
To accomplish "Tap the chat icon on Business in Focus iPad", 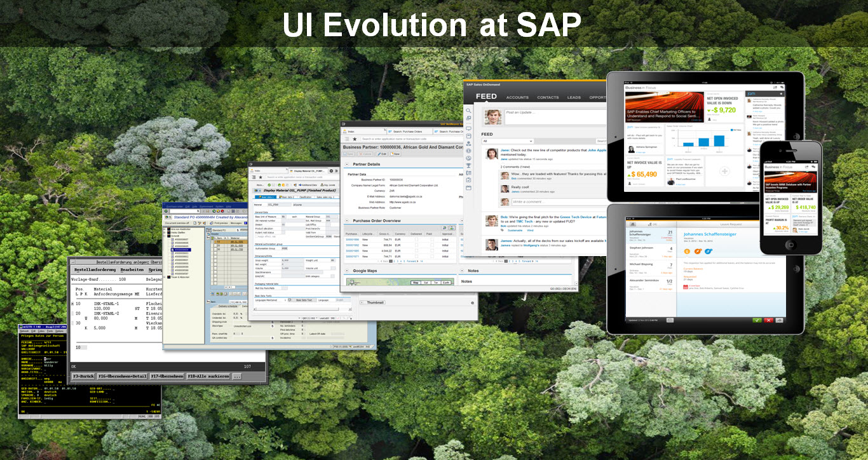I will click(782, 88).
